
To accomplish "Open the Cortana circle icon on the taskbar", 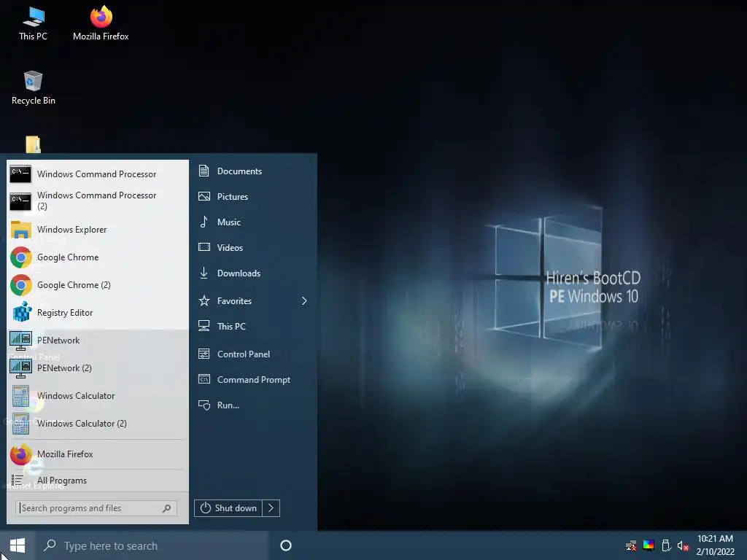I will click(286, 545).
